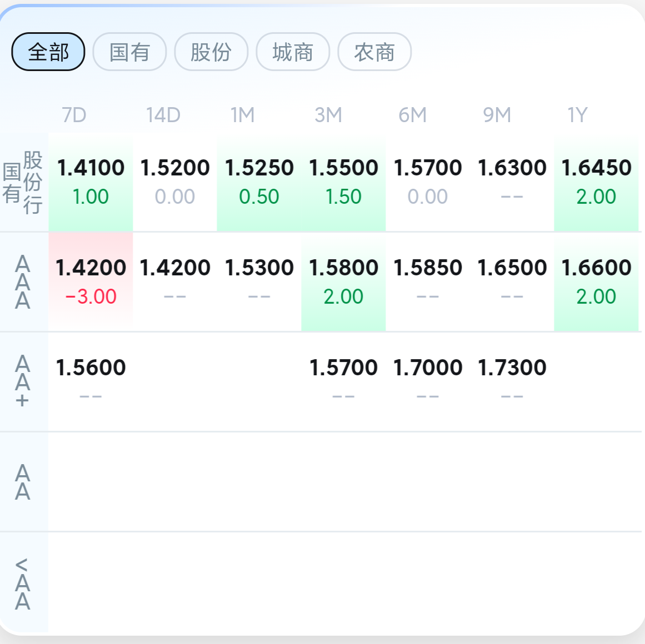The image size is (645, 644).
Task: Select the 全部 filter tab
Action: (48, 52)
